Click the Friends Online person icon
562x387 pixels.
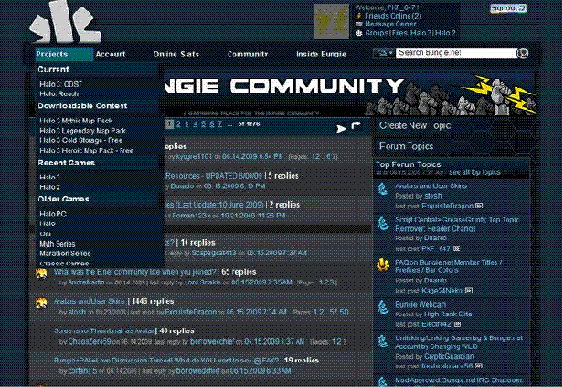click(x=359, y=16)
